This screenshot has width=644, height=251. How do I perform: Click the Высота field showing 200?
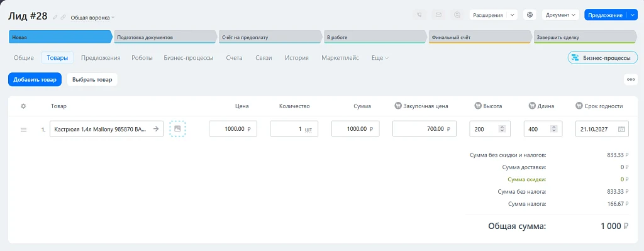click(x=490, y=128)
